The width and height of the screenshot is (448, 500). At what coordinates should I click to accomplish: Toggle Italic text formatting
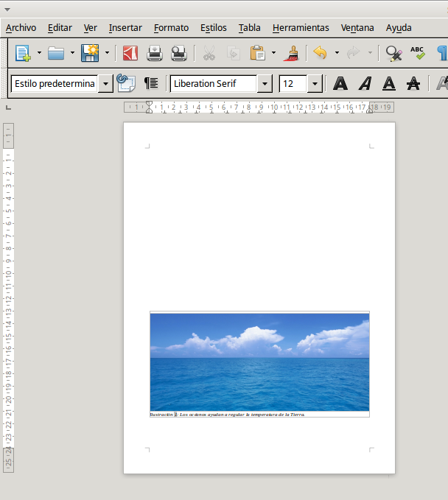[365, 84]
